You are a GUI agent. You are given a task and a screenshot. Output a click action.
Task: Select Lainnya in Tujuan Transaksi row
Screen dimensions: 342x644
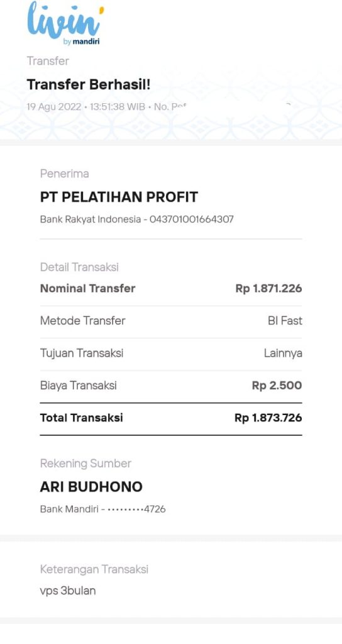[x=283, y=353]
